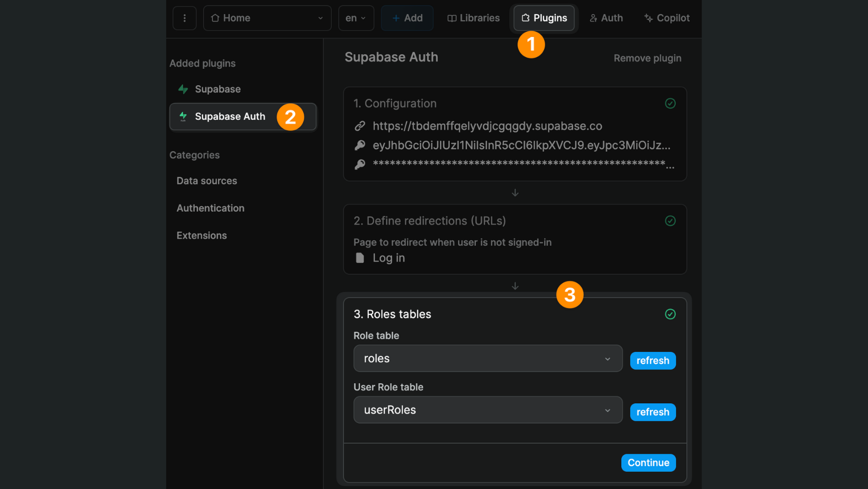Screen dimensions: 868x489
Task: Click the key icon next to the anon key
Action: point(360,146)
